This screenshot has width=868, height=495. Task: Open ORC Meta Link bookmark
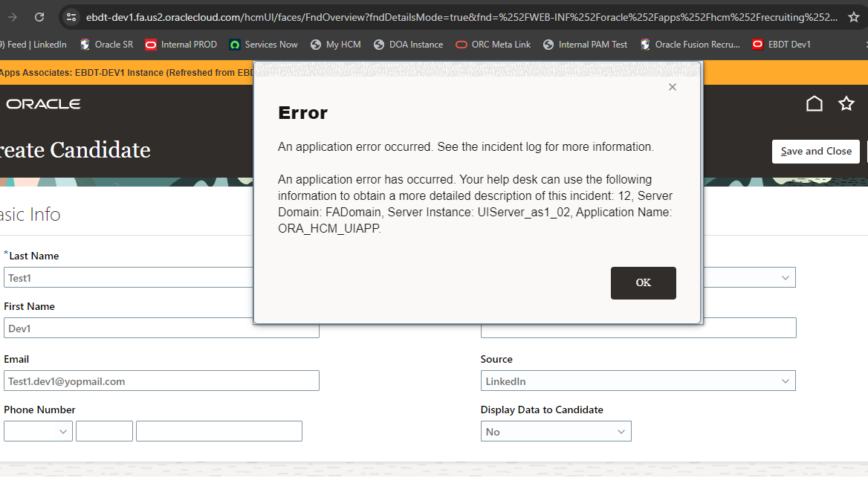493,45
